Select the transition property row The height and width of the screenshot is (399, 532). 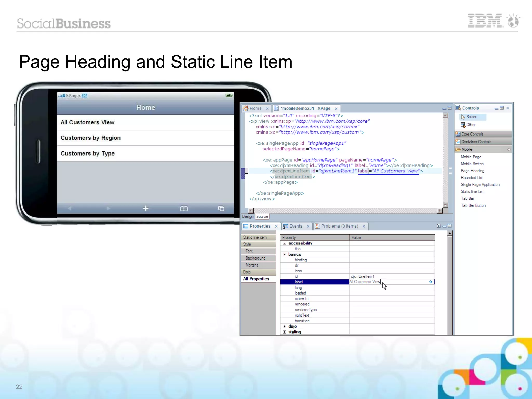(x=357, y=321)
